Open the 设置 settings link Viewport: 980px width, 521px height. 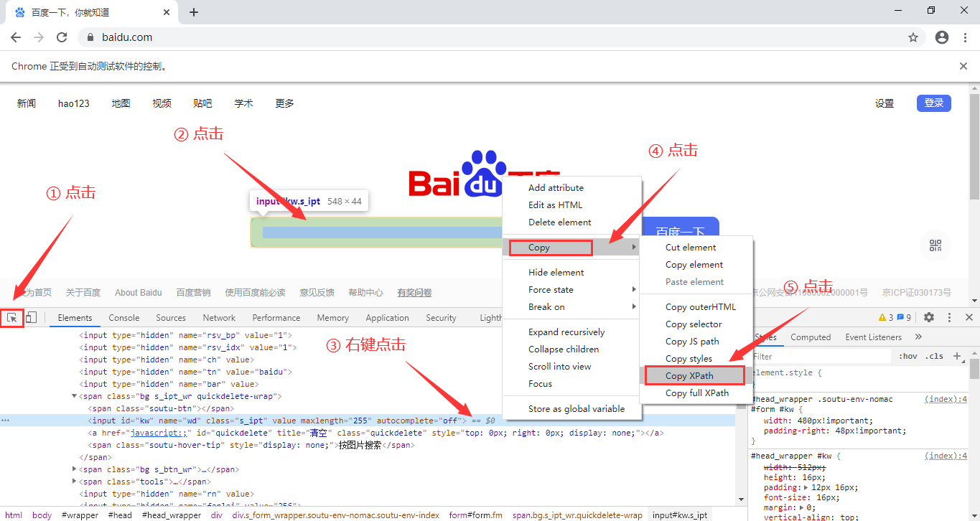[x=885, y=103]
